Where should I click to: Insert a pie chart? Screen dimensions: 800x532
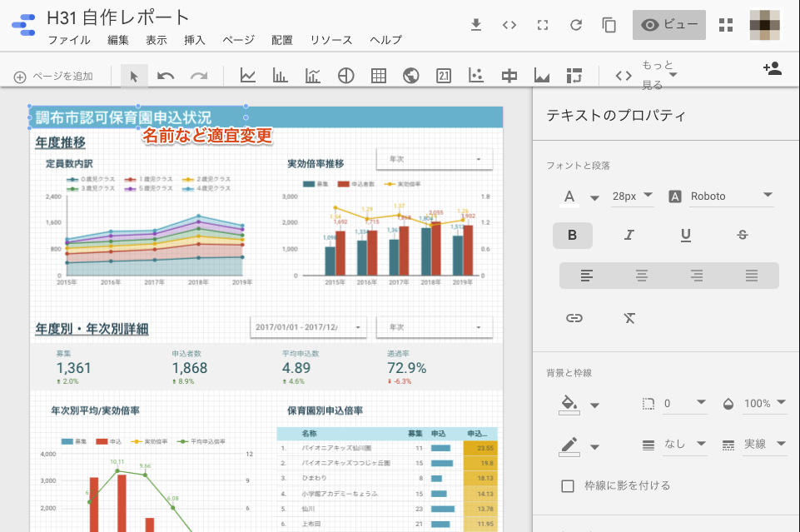[346, 76]
